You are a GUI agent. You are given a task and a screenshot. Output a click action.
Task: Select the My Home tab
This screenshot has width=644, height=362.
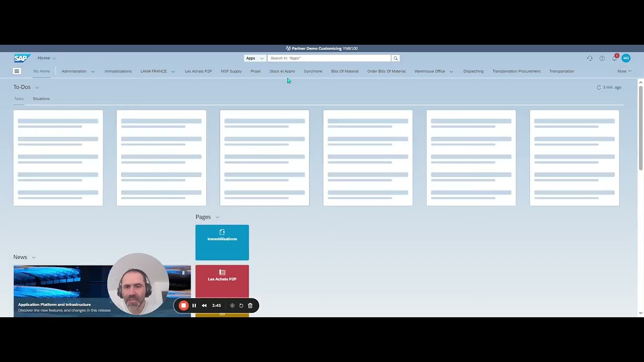tap(42, 71)
